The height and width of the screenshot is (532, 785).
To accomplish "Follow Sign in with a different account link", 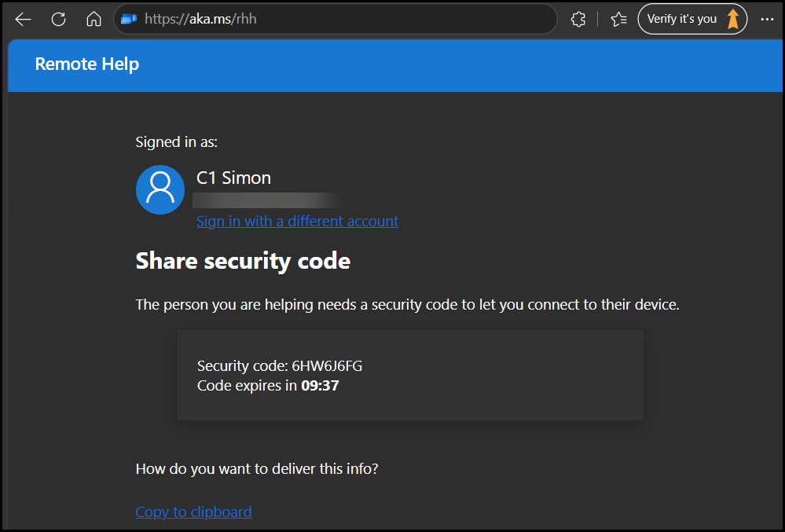I will pos(297,221).
